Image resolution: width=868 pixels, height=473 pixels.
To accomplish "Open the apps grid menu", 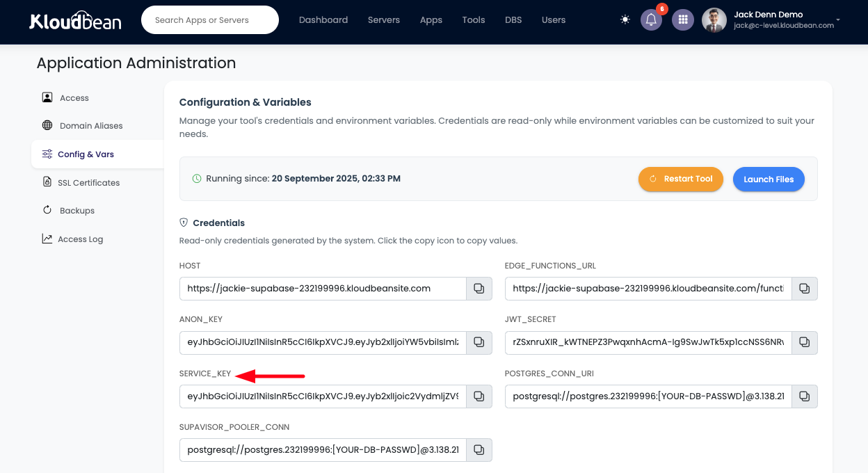I will pyautogui.click(x=682, y=20).
